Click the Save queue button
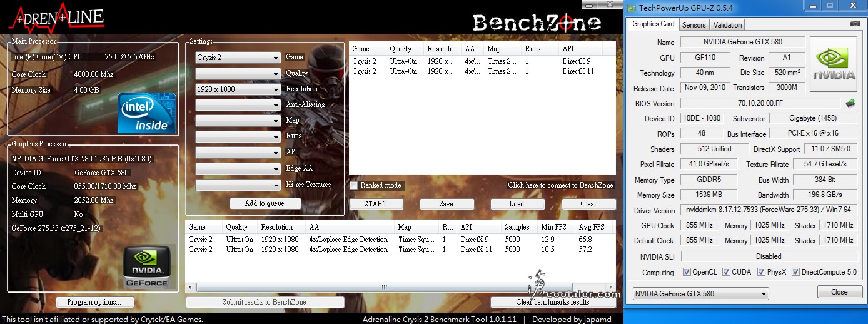The image size is (868, 324). [446, 204]
